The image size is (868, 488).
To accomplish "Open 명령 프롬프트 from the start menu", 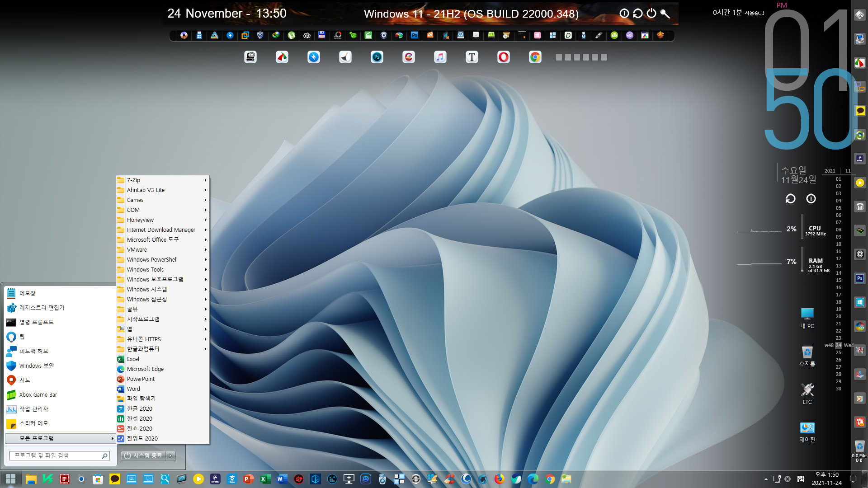I will tap(60, 322).
